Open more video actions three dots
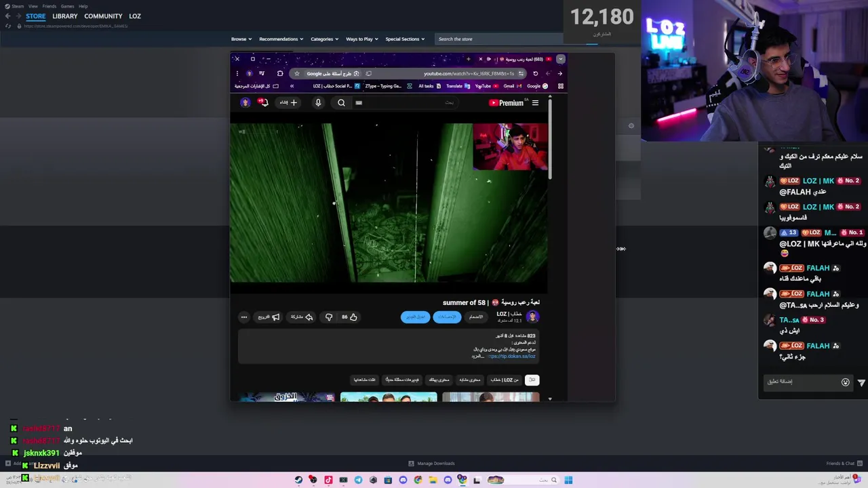Screen dimensions: 868x488 click(244, 317)
